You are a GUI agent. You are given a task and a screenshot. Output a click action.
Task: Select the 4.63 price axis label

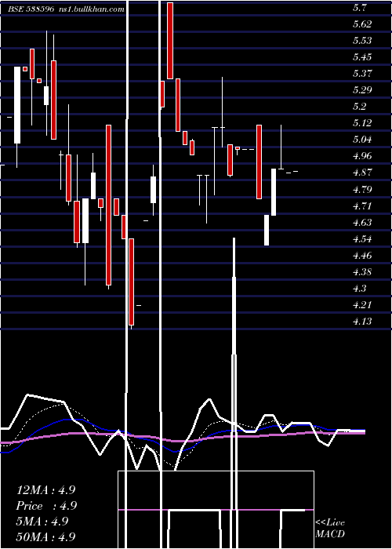click(x=362, y=222)
